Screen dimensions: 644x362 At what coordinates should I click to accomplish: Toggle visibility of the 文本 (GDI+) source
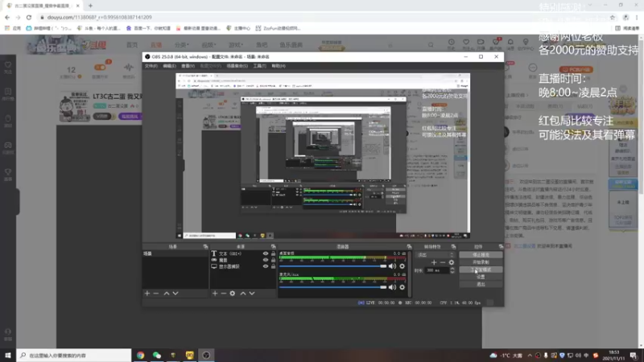point(266,253)
